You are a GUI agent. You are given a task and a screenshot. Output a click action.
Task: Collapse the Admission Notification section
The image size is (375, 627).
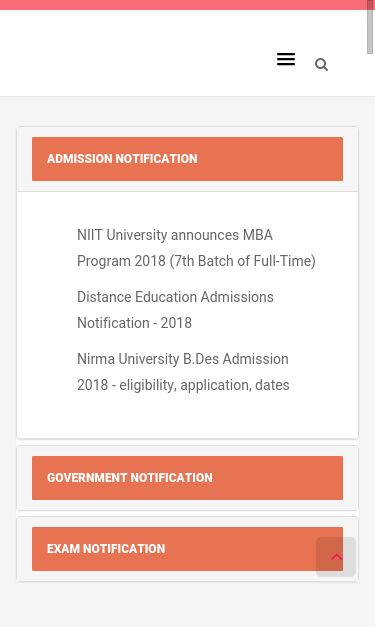(188, 159)
